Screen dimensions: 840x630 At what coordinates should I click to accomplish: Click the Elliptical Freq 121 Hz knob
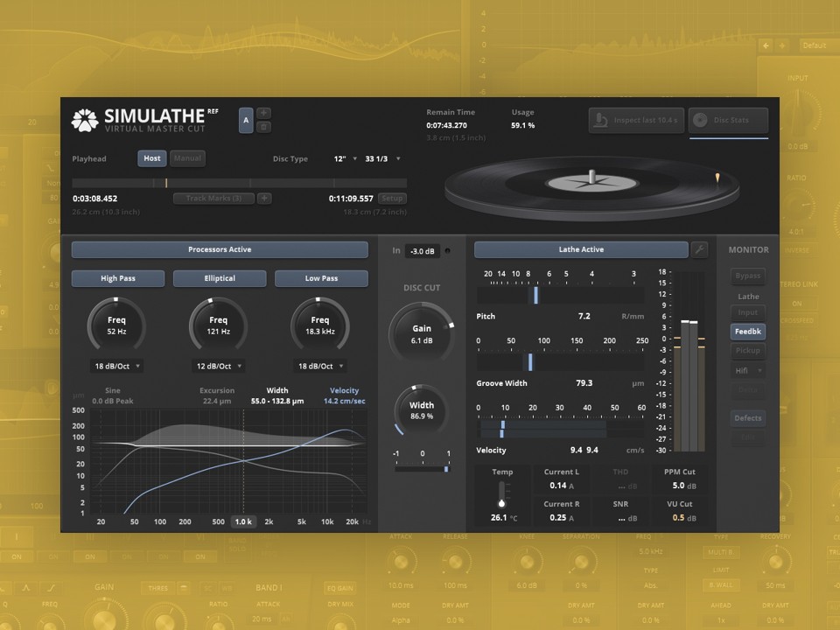[x=218, y=325]
